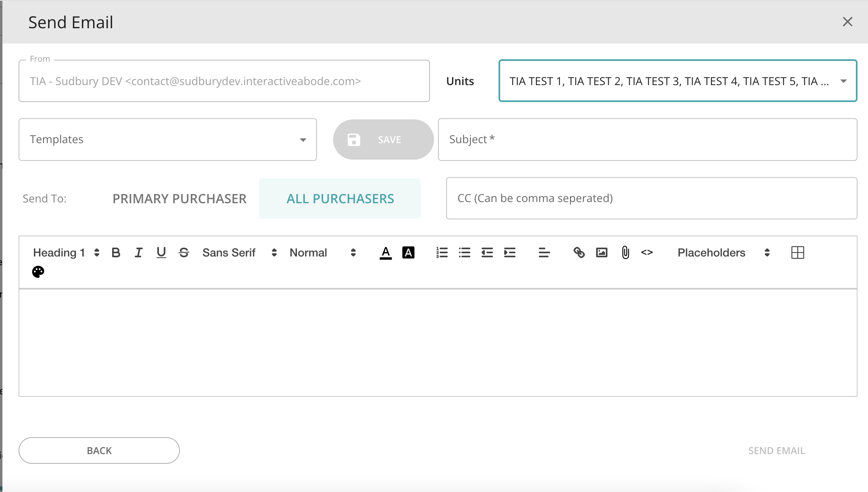
Task: Click the SEND EMAIL button
Action: [x=776, y=450]
